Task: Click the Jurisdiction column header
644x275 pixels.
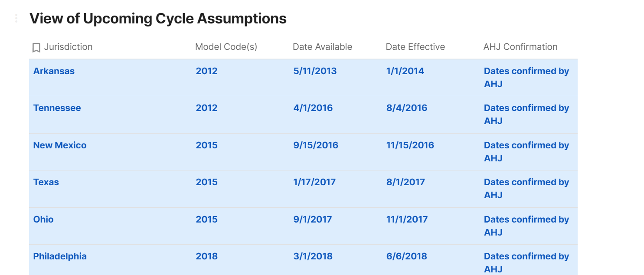Action: [x=68, y=47]
